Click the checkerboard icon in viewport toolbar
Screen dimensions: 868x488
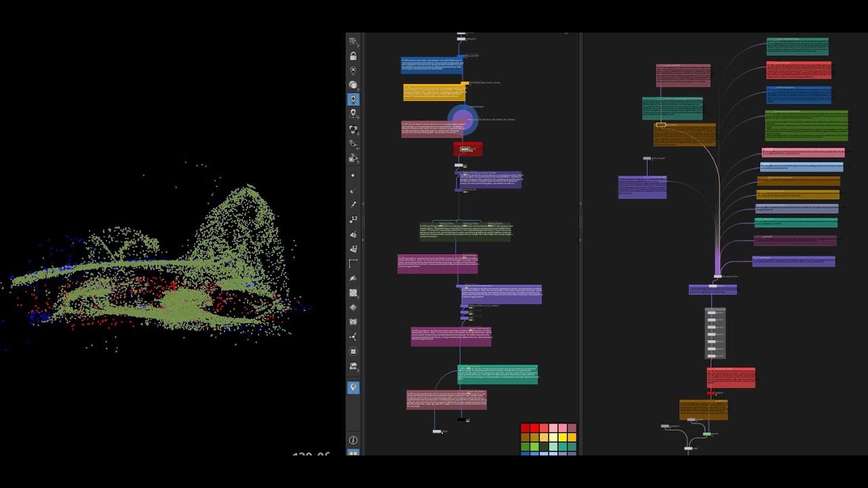pyautogui.click(x=353, y=293)
